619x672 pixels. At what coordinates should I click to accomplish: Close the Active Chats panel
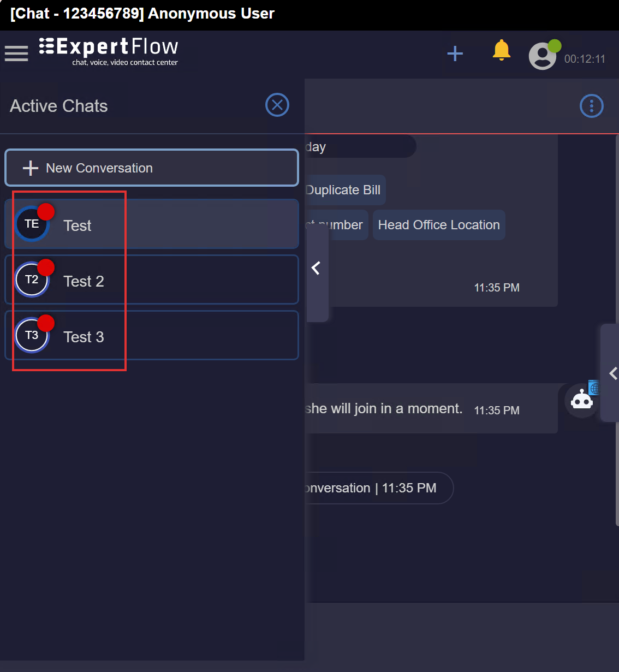[277, 105]
